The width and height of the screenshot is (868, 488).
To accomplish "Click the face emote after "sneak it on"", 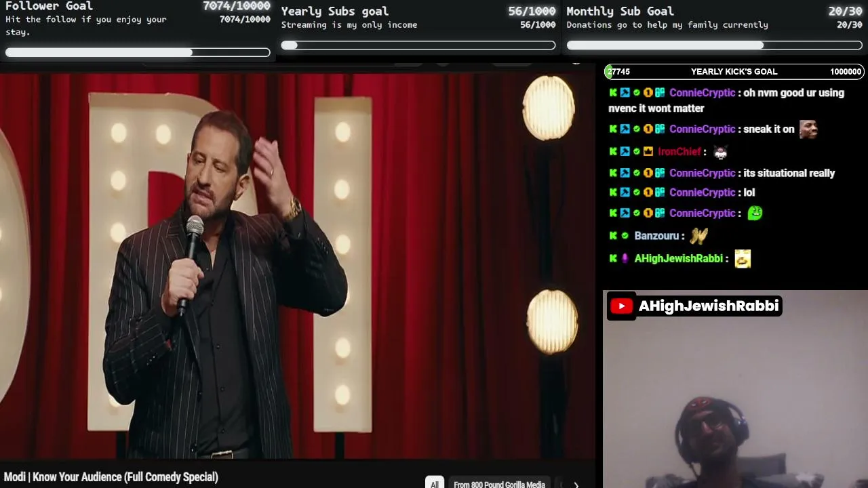I will [x=808, y=129].
